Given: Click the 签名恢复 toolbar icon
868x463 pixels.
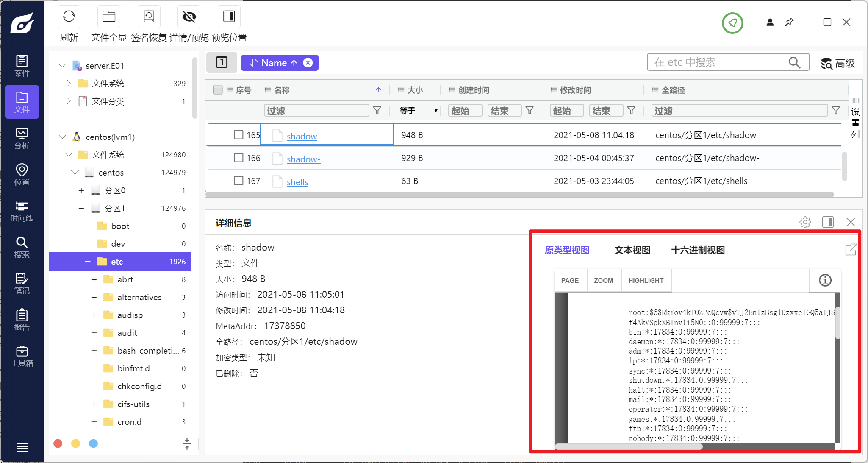Looking at the screenshot, I should pyautogui.click(x=149, y=17).
